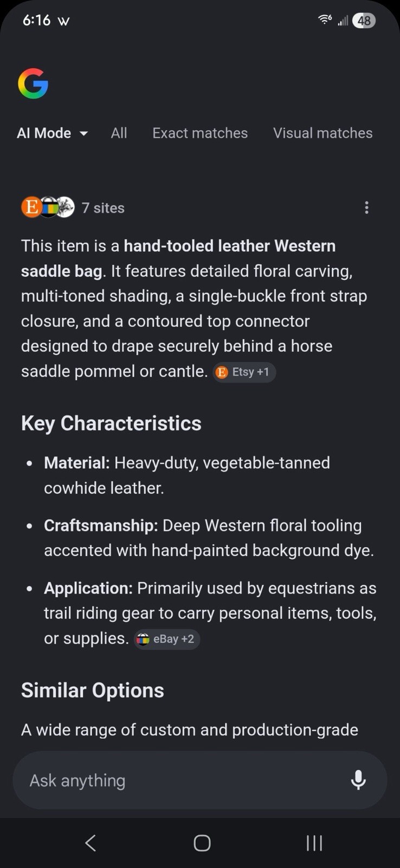Tap the Google logo
The width and height of the screenshot is (400, 868).
33,84
